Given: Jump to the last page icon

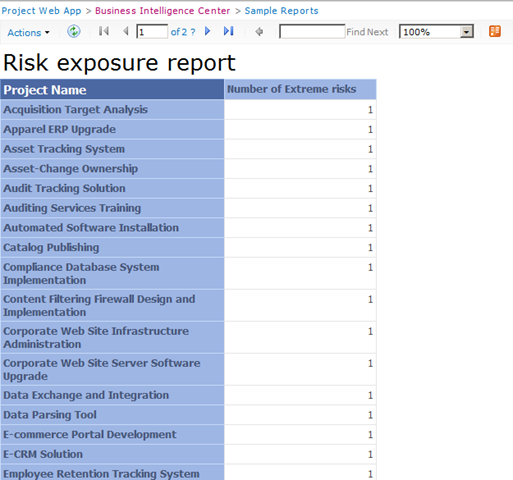Looking at the screenshot, I should pos(229,31).
